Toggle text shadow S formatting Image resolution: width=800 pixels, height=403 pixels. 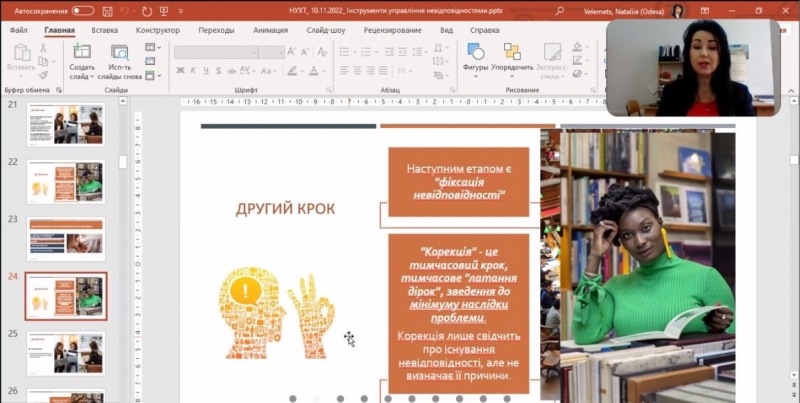(x=218, y=71)
